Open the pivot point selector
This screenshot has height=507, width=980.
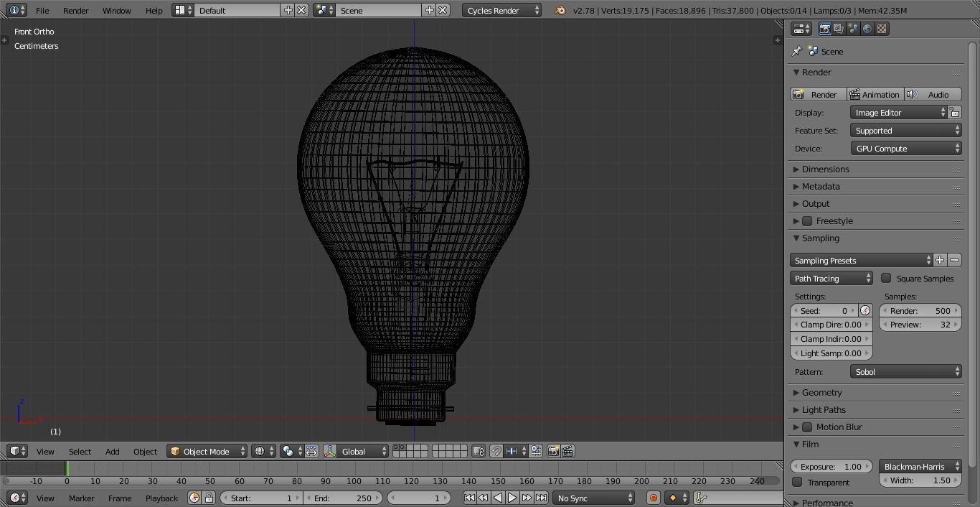click(292, 451)
